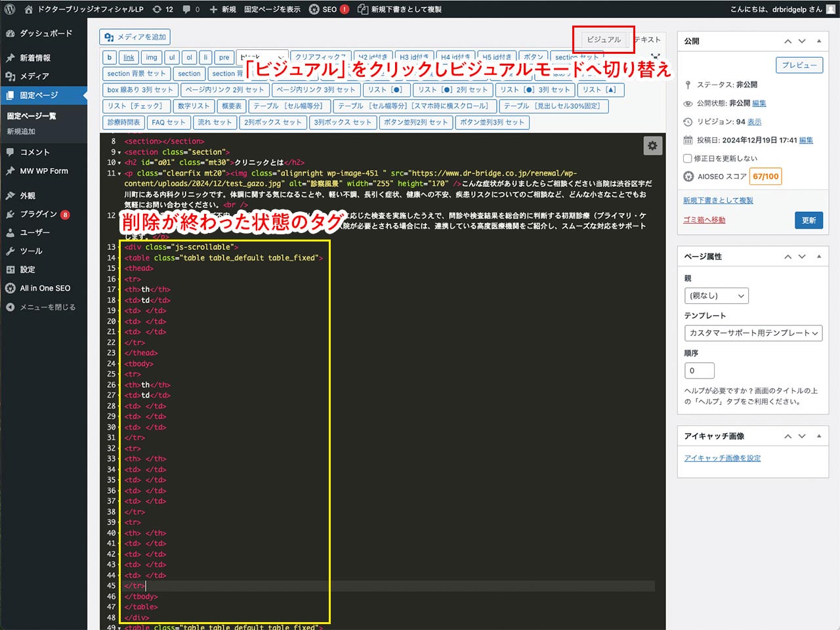
Task: Toggle fullscreen editor expand icon
Action: pyautogui.click(x=655, y=58)
